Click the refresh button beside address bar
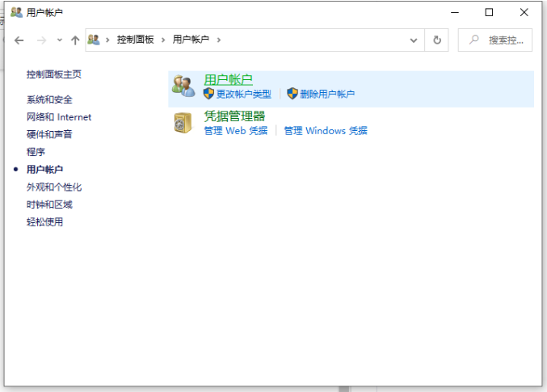 coord(437,40)
